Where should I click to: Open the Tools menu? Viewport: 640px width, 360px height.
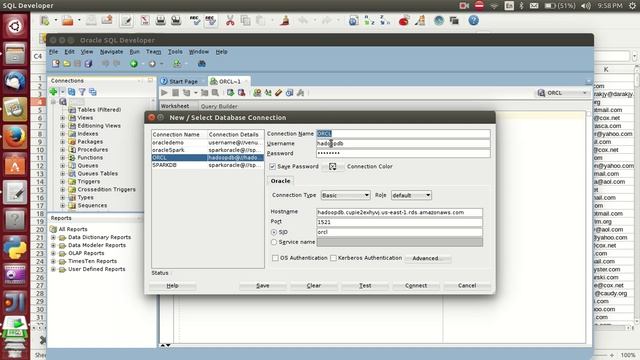coord(175,52)
